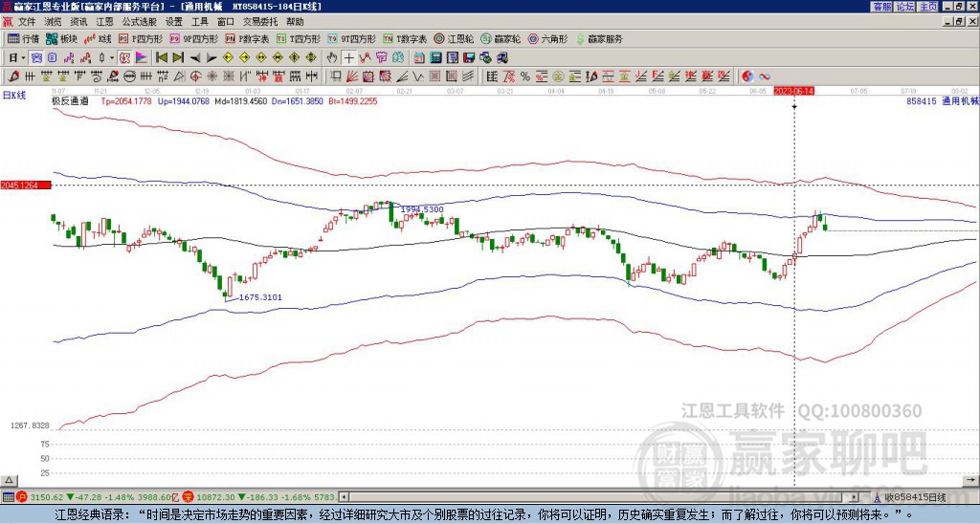The image size is (980, 524).
Task: Click the 主页 button
Action: pos(927,7)
